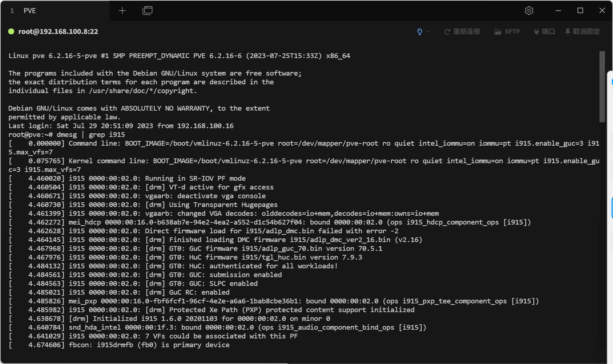Open the 端口 port forwarding plug icon
The height and width of the screenshot is (364, 613).
click(544, 32)
